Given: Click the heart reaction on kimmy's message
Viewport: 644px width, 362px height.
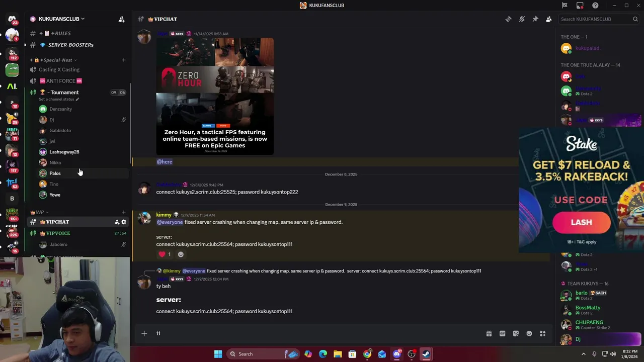Looking at the screenshot, I should (165, 254).
